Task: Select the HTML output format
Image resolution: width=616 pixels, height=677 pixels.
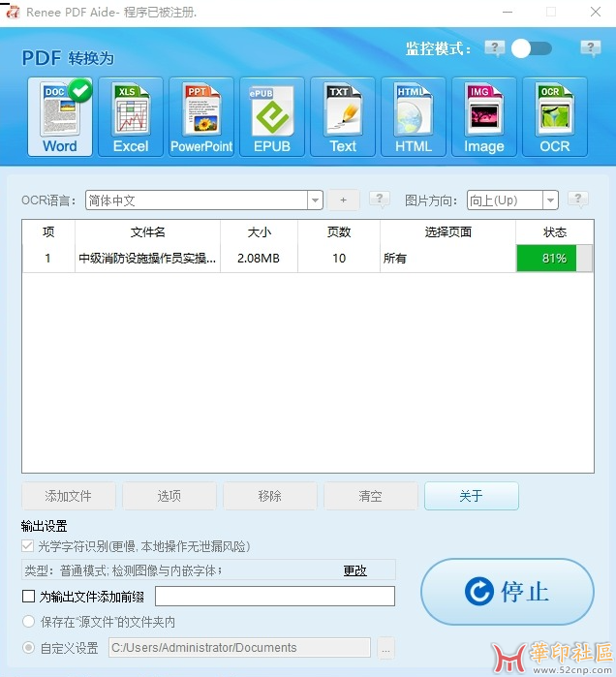Action: point(414,117)
